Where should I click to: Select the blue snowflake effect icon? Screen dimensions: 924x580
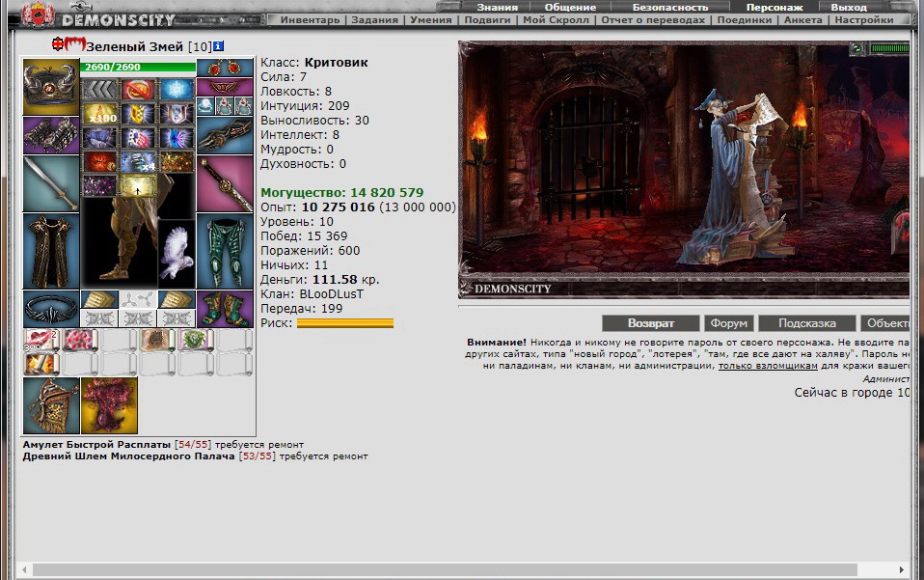tap(177, 89)
